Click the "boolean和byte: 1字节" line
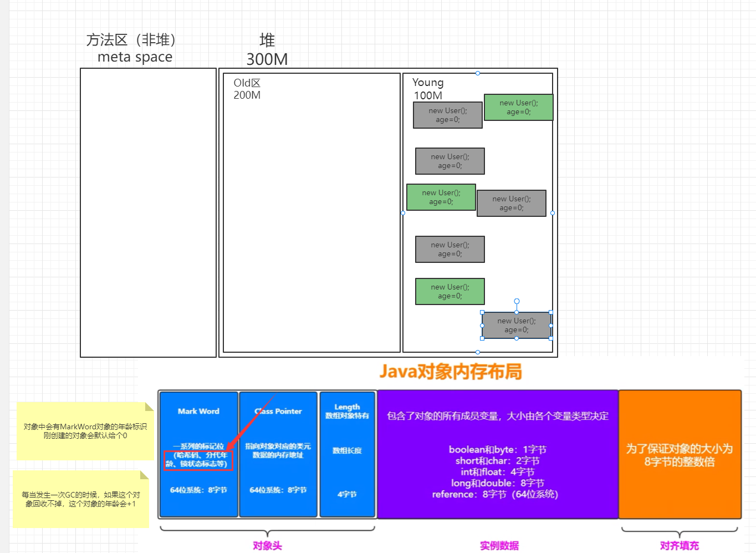Viewport: 756px width, 553px height. pyautogui.click(x=498, y=450)
